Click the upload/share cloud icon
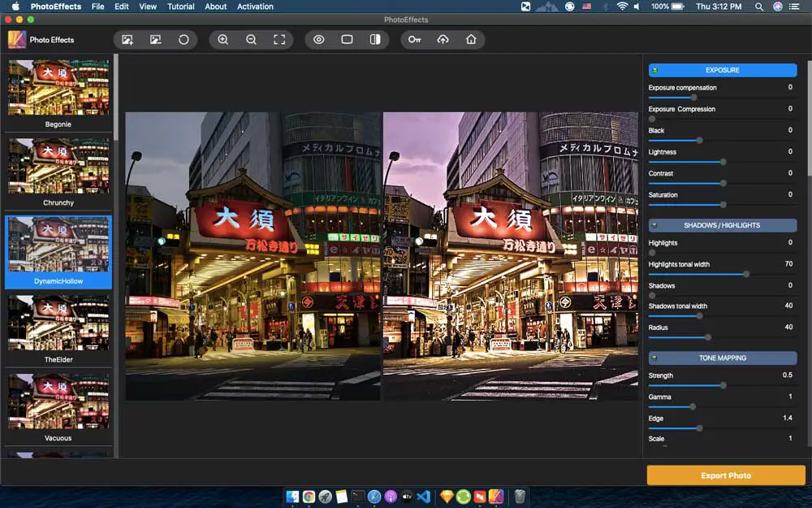812x508 pixels. click(x=443, y=39)
